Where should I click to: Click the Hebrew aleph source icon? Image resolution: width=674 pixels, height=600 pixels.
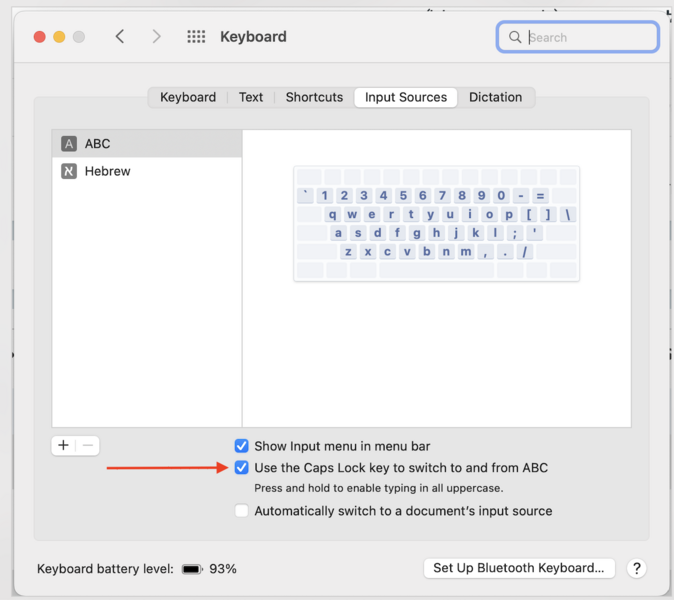[x=69, y=171]
